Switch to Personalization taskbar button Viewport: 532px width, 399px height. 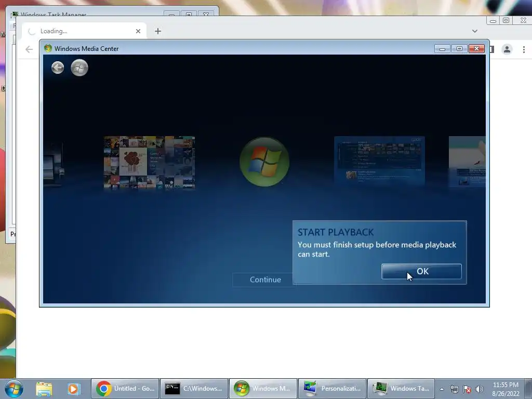(332, 389)
